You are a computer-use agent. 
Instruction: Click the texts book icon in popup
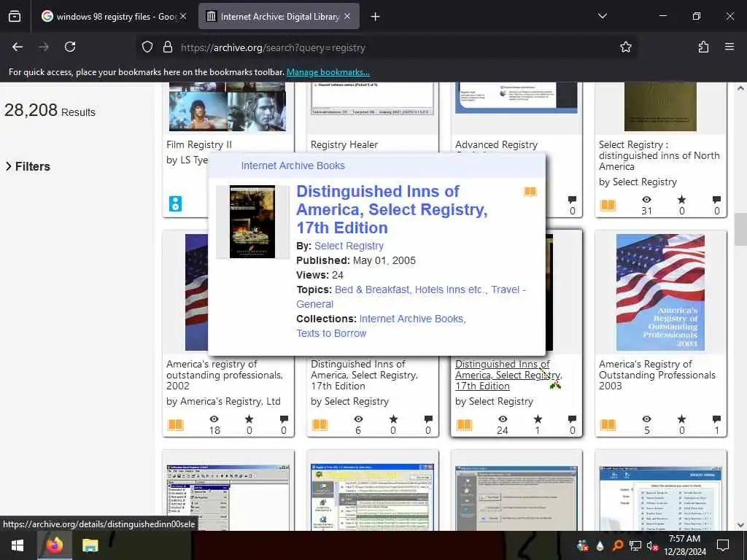(530, 192)
